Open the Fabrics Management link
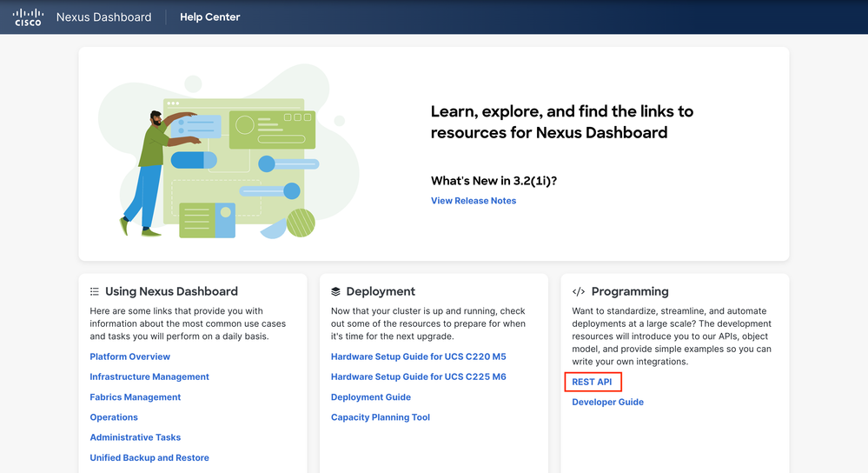The width and height of the screenshot is (868, 473). pos(135,397)
